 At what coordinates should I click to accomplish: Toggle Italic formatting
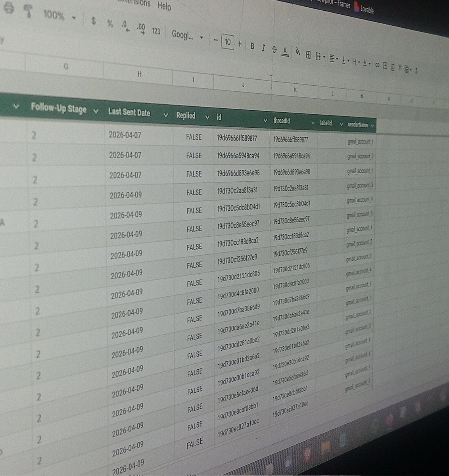(263, 48)
